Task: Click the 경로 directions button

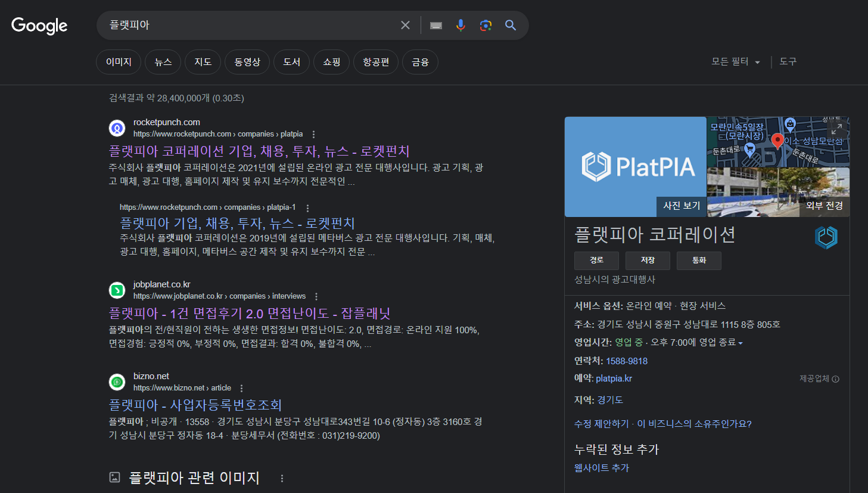Action: pos(596,261)
